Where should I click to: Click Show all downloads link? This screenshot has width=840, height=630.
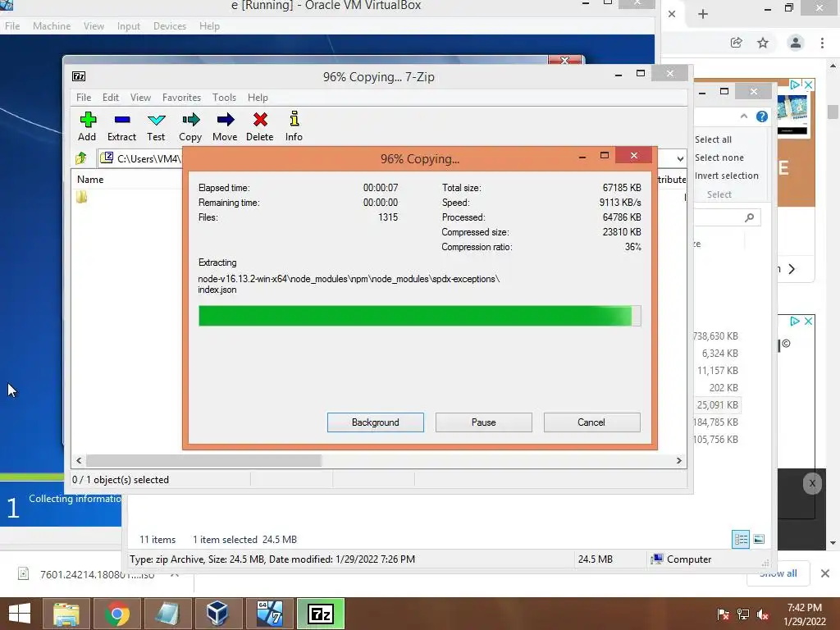tap(778, 573)
